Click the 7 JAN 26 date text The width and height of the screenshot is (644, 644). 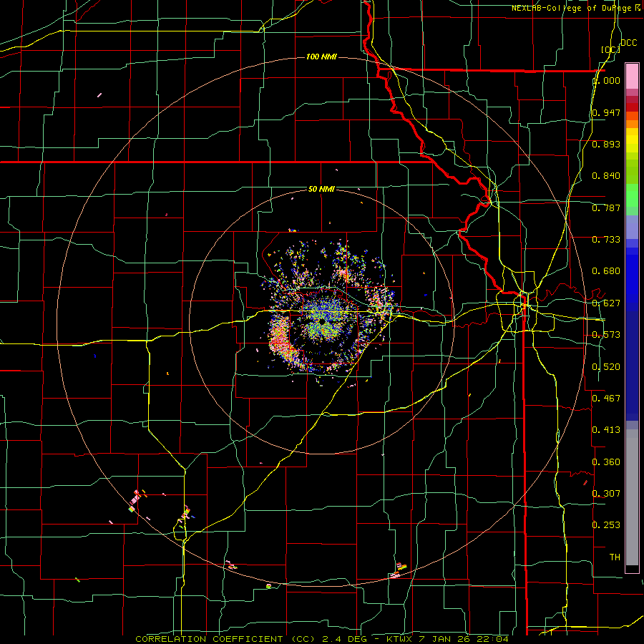point(444,639)
